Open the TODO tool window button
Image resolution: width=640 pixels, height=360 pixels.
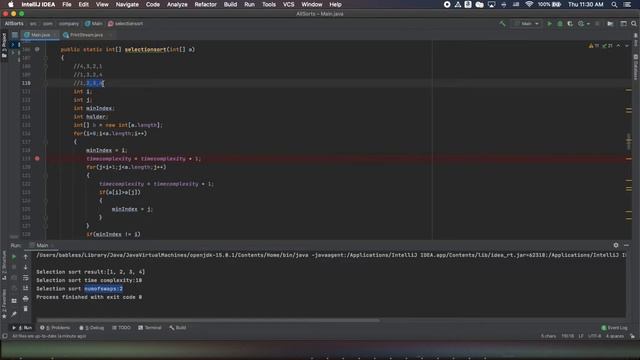121,328
